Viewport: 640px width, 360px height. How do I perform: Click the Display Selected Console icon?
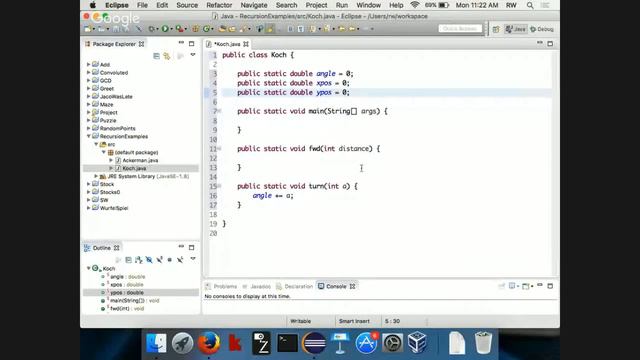tap(512, 287)
